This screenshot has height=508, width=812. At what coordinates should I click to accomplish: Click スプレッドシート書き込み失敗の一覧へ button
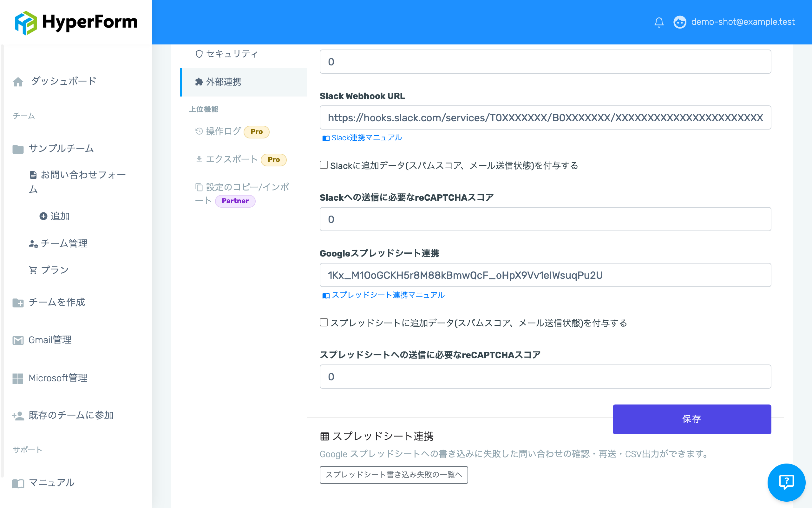394,475
